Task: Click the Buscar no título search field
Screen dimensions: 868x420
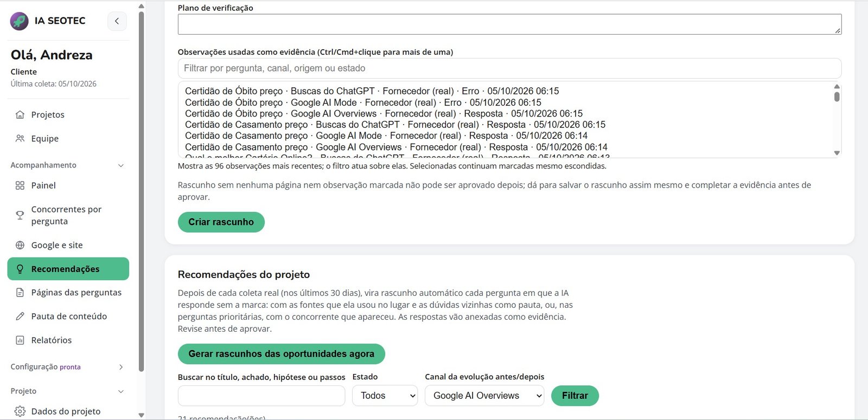Action: point(261,396)
